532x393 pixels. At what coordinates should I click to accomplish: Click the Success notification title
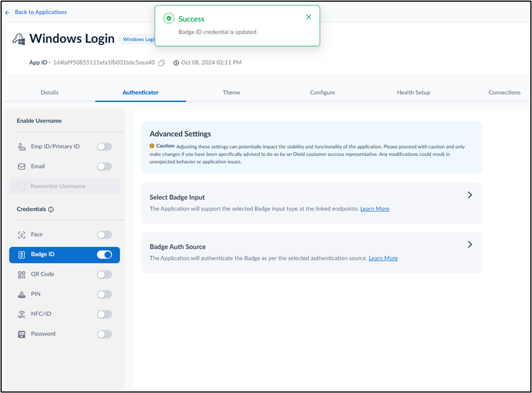coord(191,19)
